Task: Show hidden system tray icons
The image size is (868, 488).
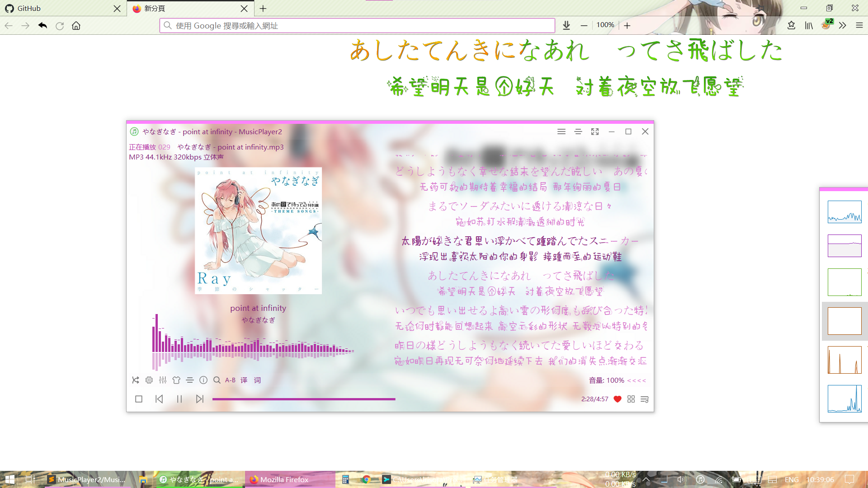Action: click(646, 479)
